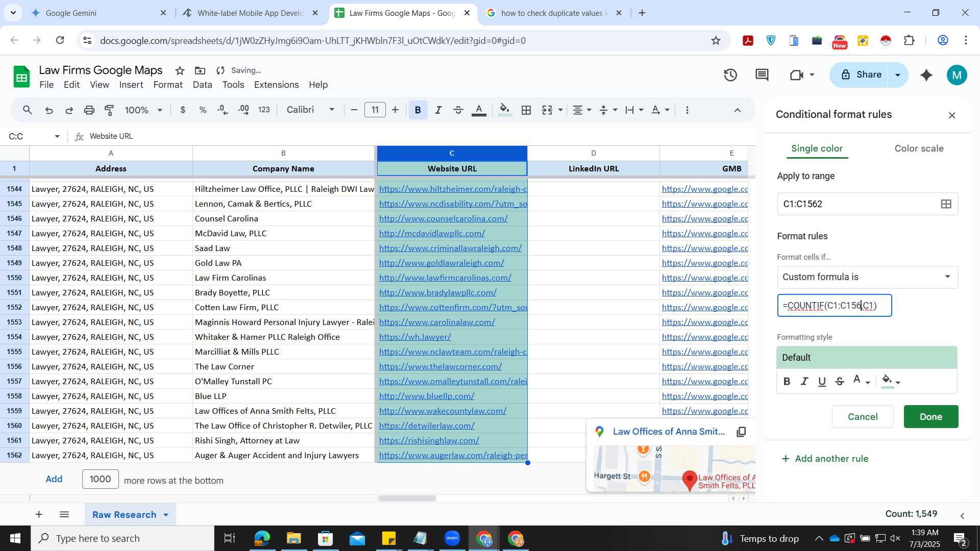Open fill color picker in toolbar
The image size is (980, 551).
pyautogui.click(x=505, y=110)
